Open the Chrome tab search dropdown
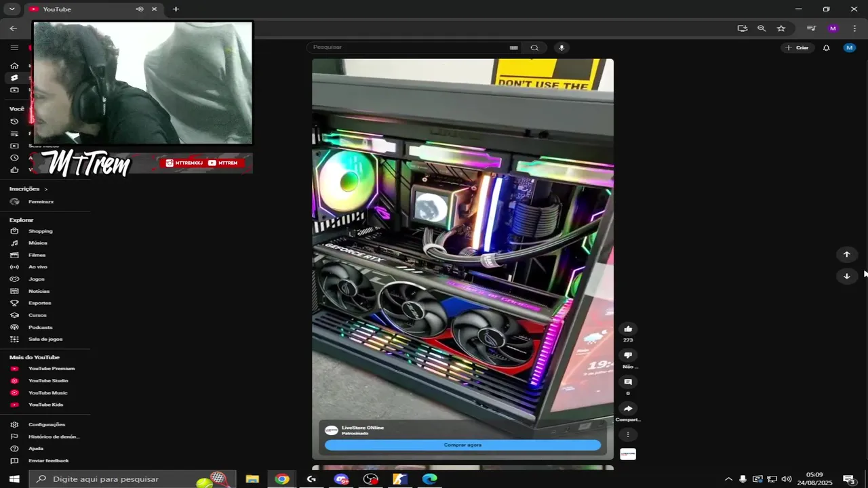 (x=12, y=9)
